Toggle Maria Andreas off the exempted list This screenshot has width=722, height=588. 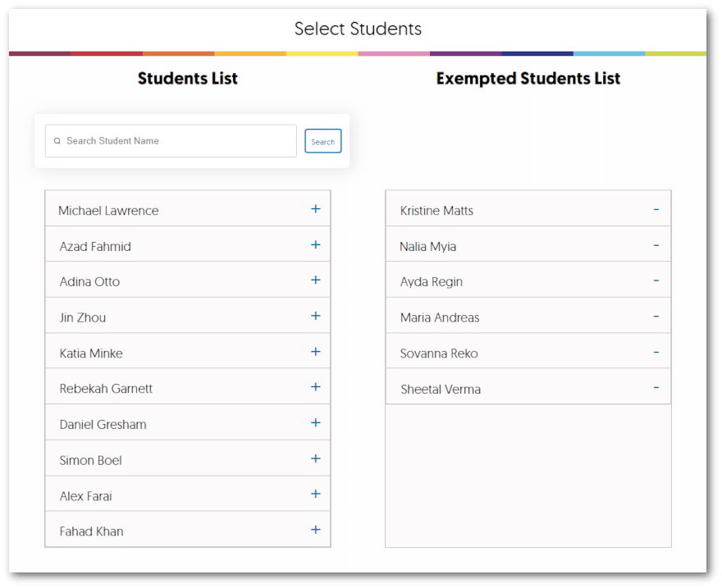tap(656, 317)
